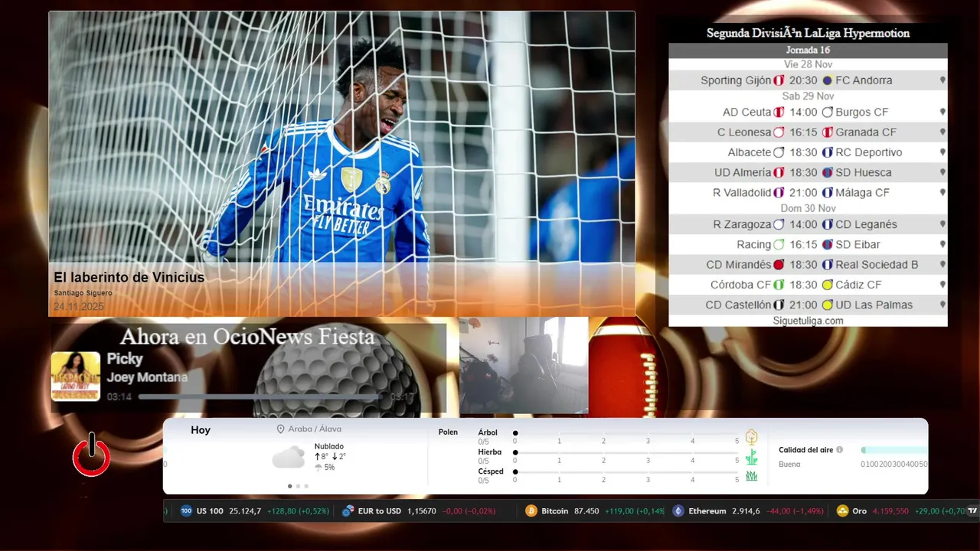Click the Polen section label
The image size is (980, 551).
448,432
